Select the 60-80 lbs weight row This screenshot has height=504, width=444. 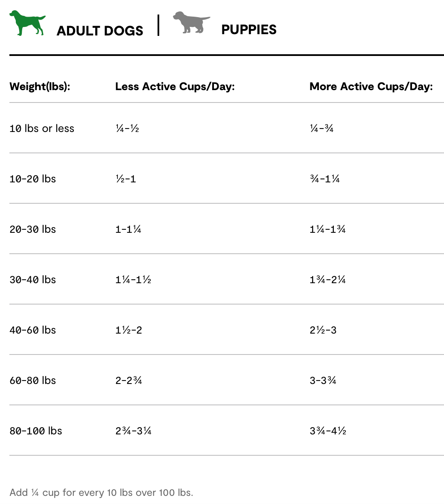pyautogui.click(x=33, y=381)
